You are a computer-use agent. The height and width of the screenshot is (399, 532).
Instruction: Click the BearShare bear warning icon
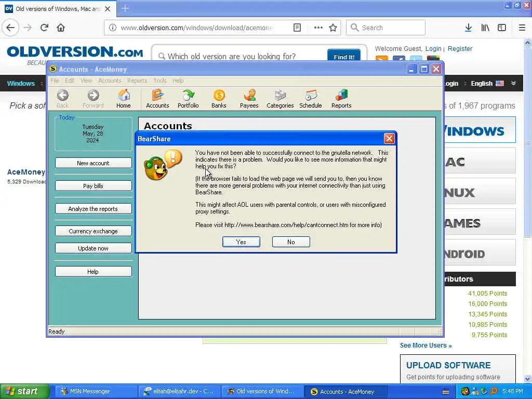(163, 165)
